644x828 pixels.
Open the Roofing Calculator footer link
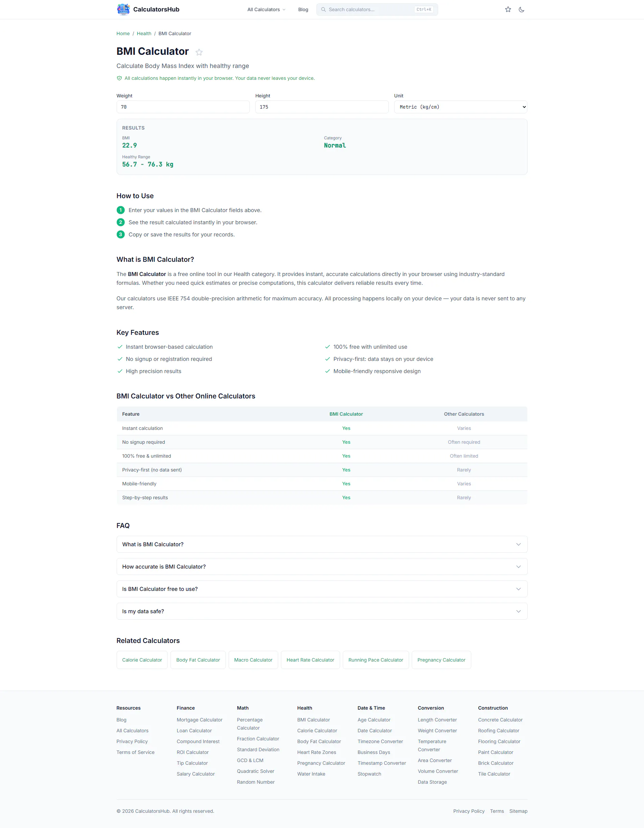(499, 731)
